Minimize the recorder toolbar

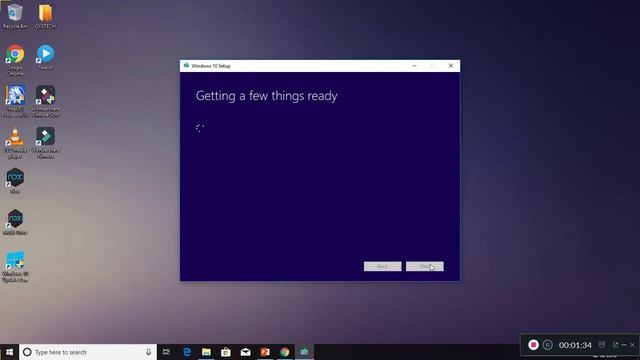(624, 345)
